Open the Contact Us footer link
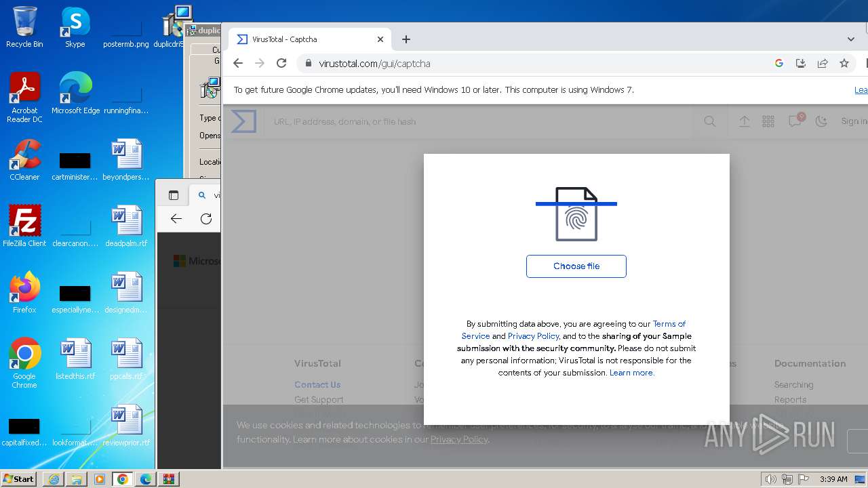The width and height of the screenshot is (868, 488). (x=317, y=385)
